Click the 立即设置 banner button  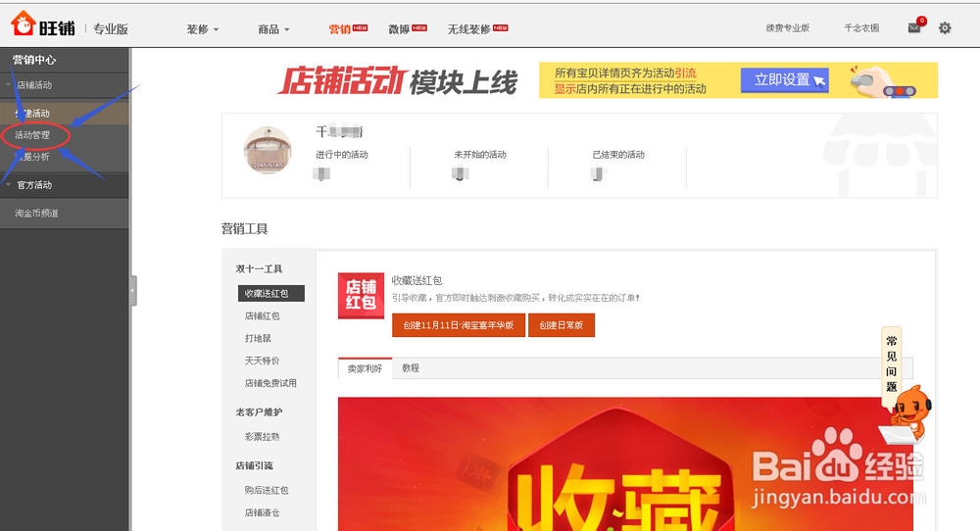784,80
